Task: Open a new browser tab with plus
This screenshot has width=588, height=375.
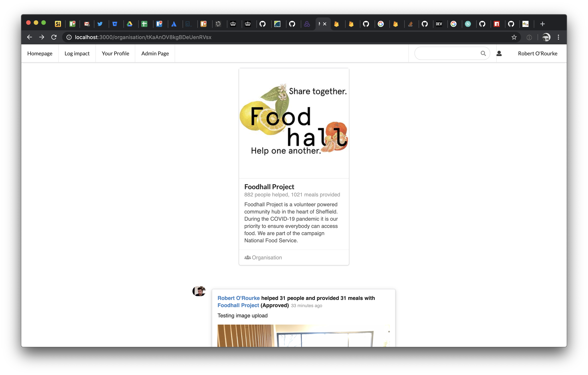Action: 542,24
